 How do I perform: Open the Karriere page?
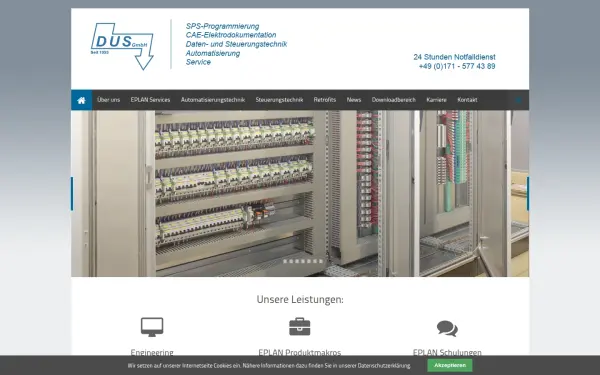(x=437, y=100)
